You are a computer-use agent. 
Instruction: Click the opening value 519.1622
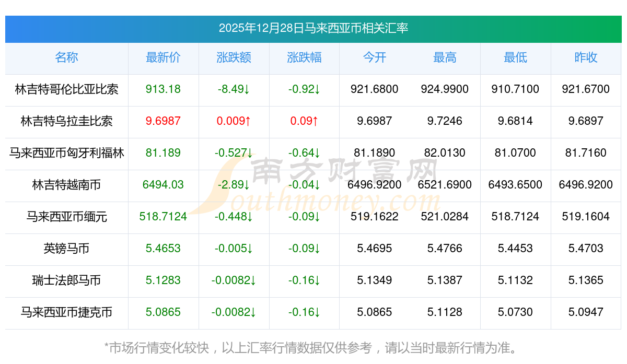click(375, 217)
